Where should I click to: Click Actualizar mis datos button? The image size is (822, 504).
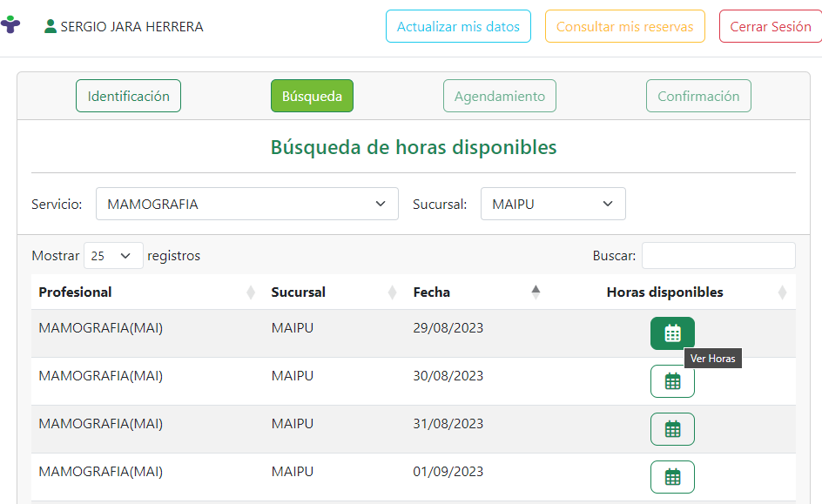click(458, 26)
